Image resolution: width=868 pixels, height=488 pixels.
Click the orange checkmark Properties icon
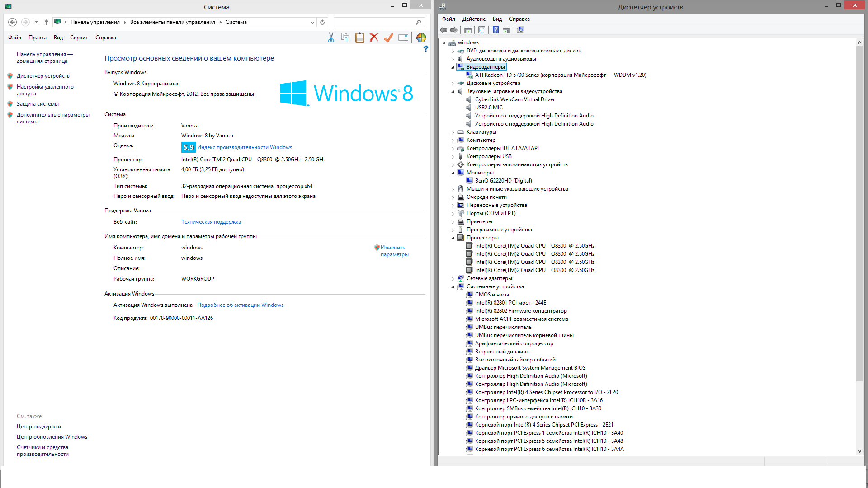[x=388, y=38]
